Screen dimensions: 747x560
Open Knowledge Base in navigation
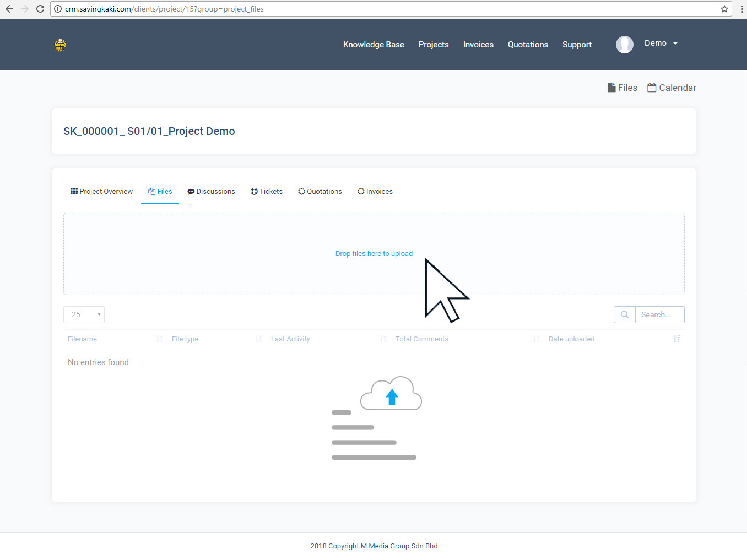pos(373,45)
